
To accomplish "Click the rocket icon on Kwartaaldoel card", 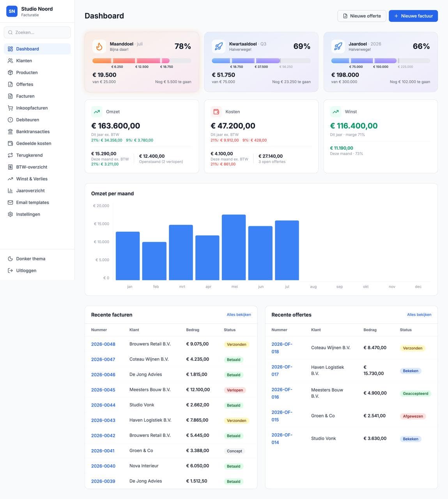I will [x=218, y=46].
